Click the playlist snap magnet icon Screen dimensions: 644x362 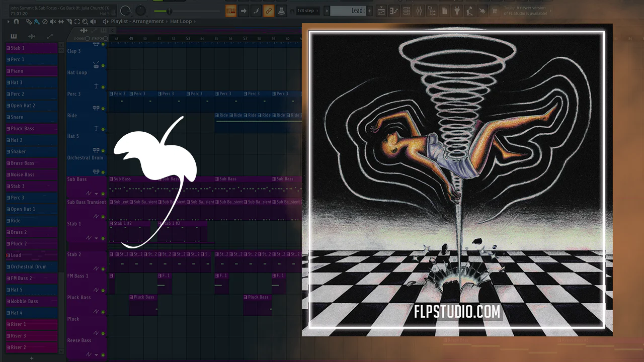[17, 22]
